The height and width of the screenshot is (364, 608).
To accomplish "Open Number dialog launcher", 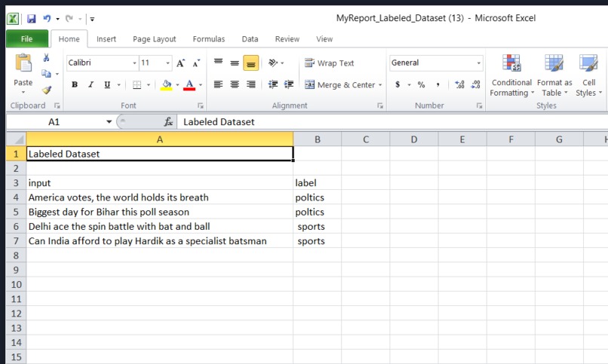I will coord(479,106).
